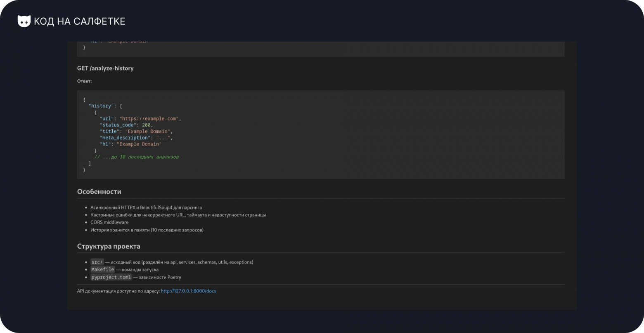Screen dimensions: 644x333
Task: Select the text "API документация доступна по адресу:"
Action: point(118,291)
